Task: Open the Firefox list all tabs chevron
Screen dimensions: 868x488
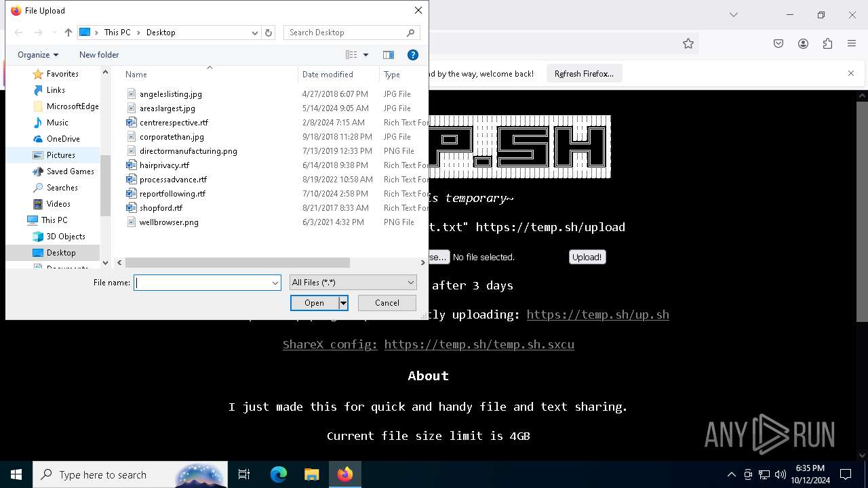Action: (x=733, y=15)
